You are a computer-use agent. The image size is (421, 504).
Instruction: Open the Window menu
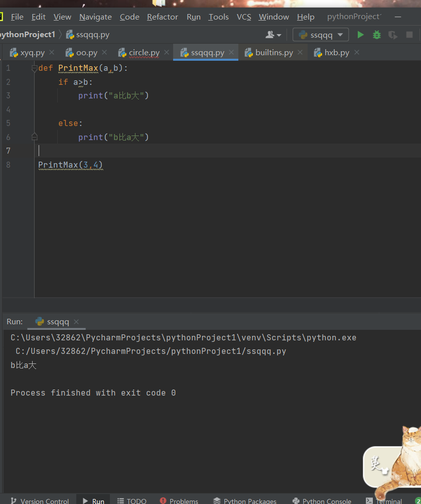pos(274,17)
